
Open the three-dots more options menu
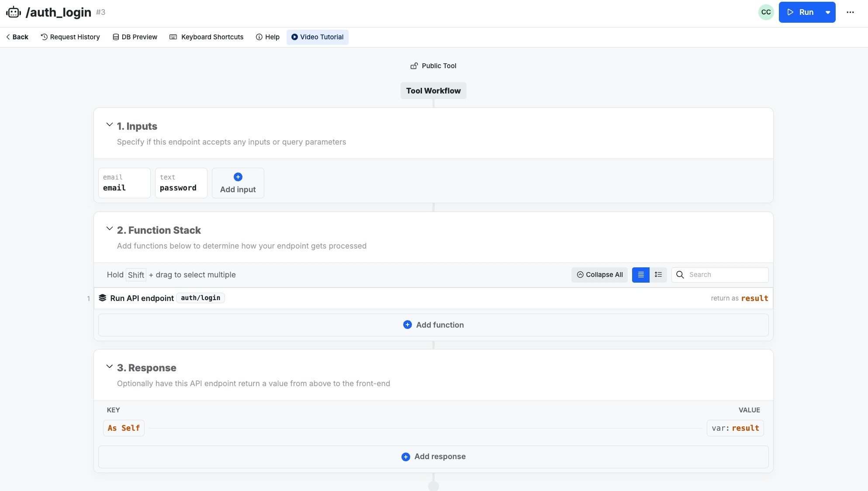tap(850, 12)
